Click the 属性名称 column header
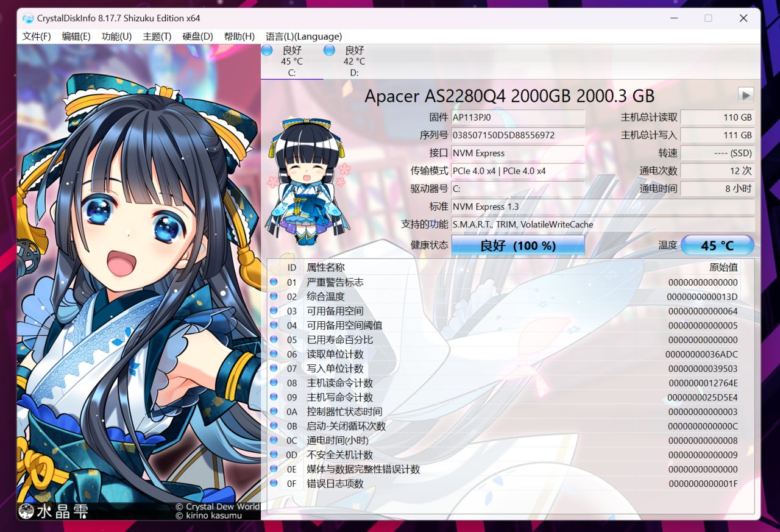780x532 pixels. pyautogui.click(x=325, y=267)
